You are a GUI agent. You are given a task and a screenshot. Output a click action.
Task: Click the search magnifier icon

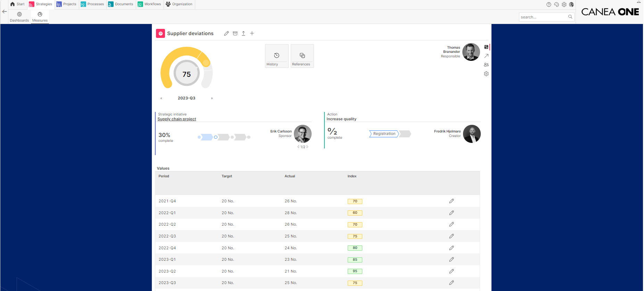pyautogui.click(x=570, y=17)
